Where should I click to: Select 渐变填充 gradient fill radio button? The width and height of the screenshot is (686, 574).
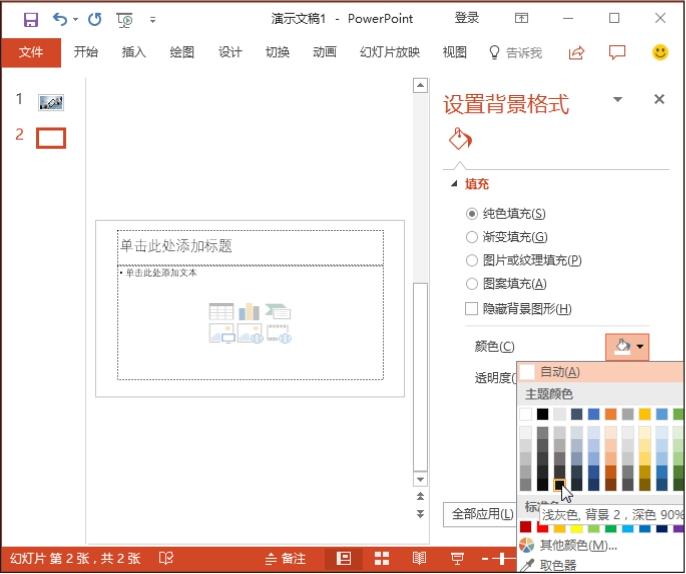(472, 237)
